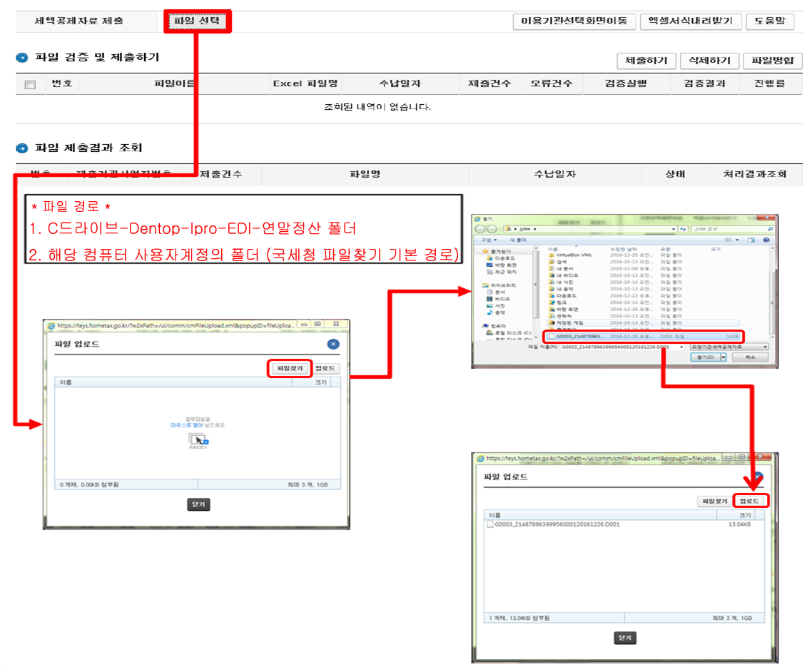Image resolution: width=807 pixels, height=672 pixels.
Task: Click 닫기 in the empty upload popup
Action: [x=198, y=504]
